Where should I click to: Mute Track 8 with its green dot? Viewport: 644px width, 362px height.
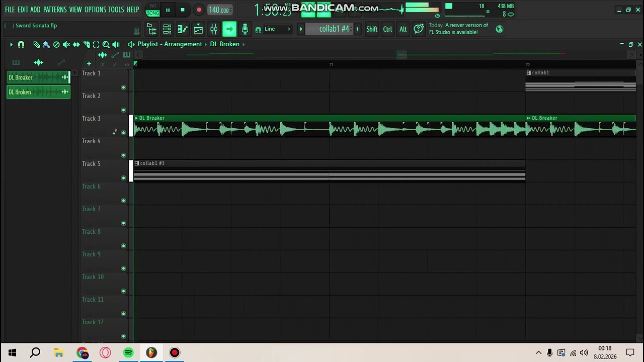coord(123,246)
